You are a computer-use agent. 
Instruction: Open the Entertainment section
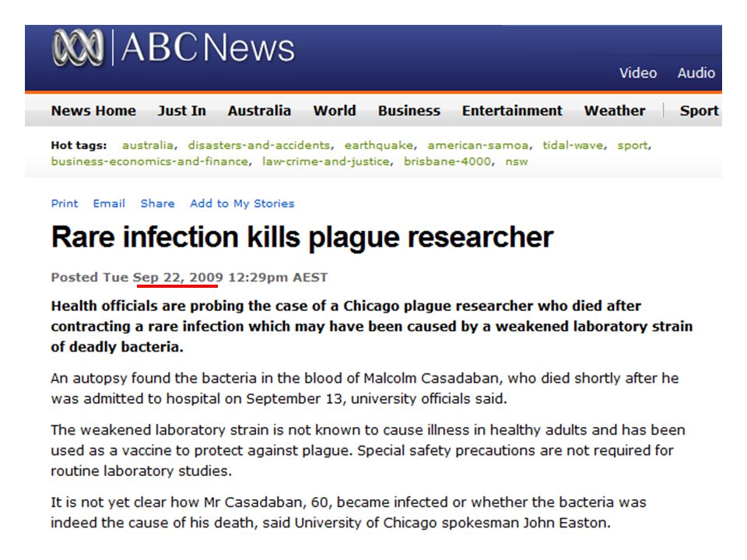tap(512, 110)
